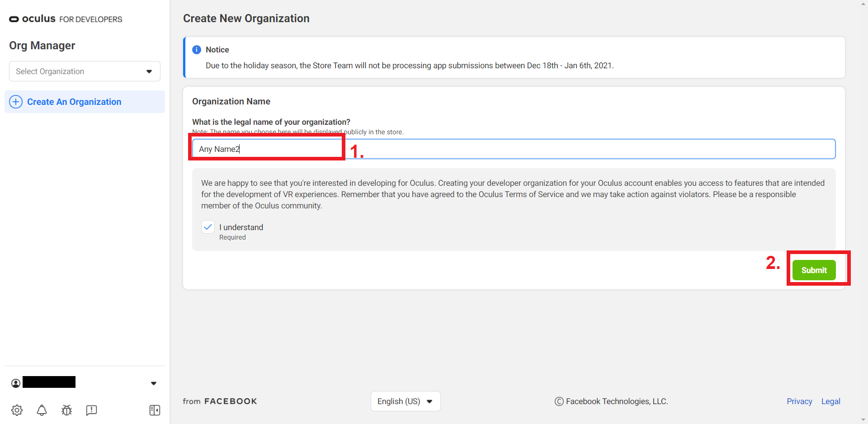Open the English (US) language dropdown
The image size is (868, 424).
405,401
